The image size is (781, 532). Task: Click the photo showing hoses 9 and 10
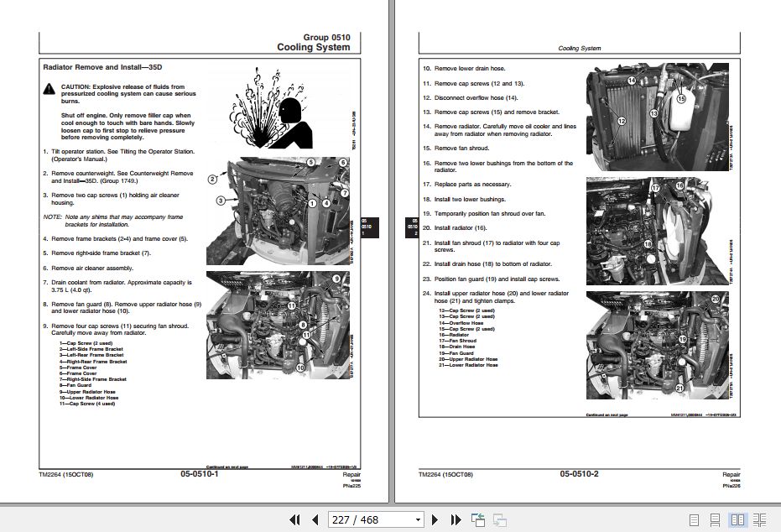click(278, 326)
